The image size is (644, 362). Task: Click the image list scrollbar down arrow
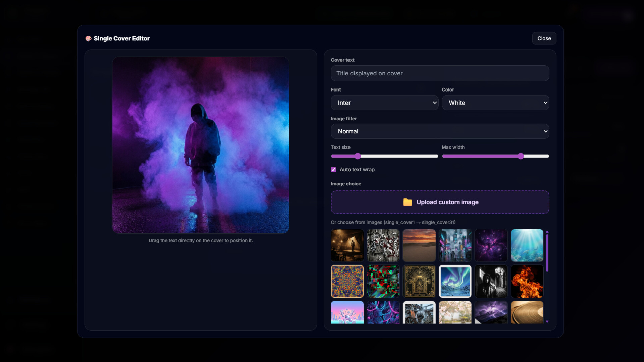click(547, 322)
